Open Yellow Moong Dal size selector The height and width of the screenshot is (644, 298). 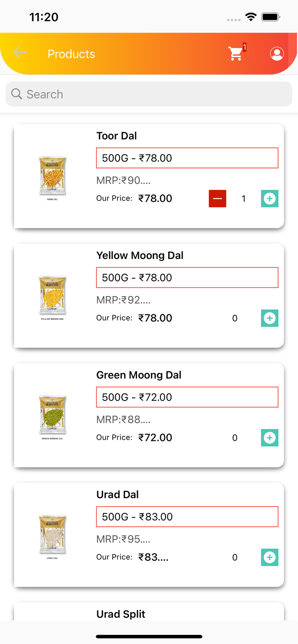pos(187,278)
